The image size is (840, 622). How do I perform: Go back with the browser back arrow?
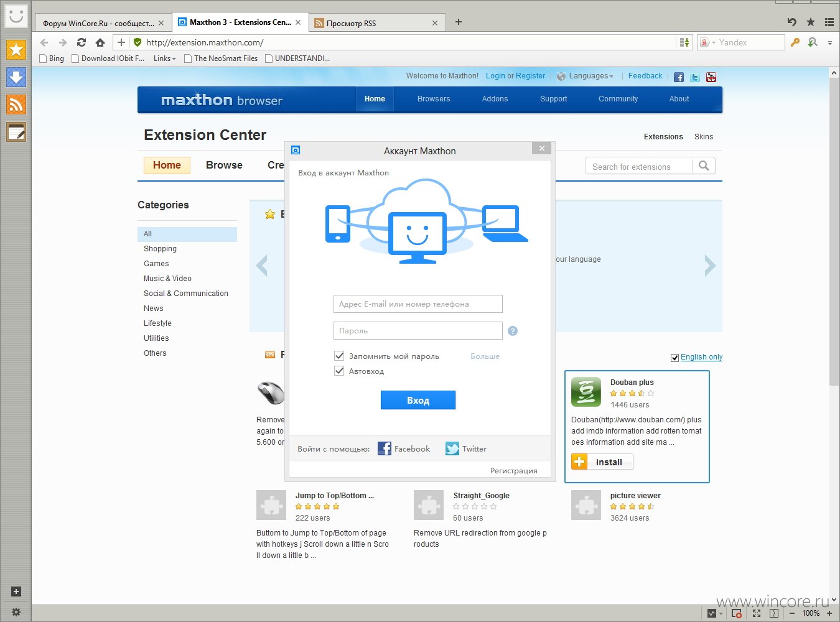(x=44, y=42)
